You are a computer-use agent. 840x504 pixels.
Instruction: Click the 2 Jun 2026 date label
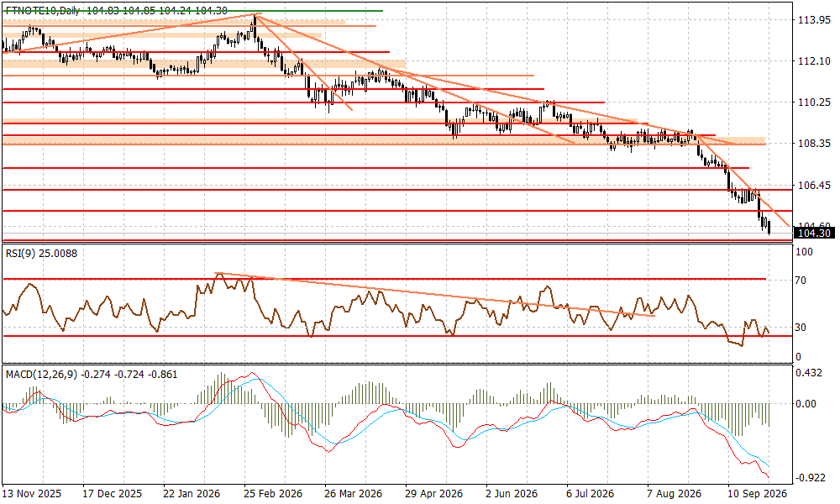pos(512,493)
